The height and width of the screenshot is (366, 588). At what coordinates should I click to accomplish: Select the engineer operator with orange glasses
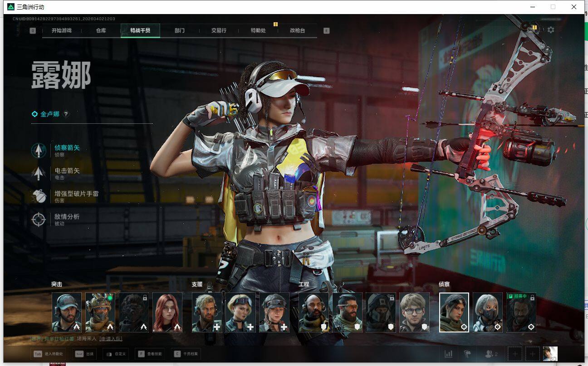point(347,312)
